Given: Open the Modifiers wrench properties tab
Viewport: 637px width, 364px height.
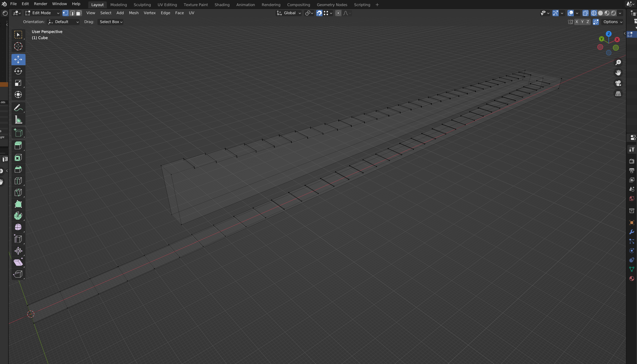Looking at the screenshot, I should coord(631,232).
